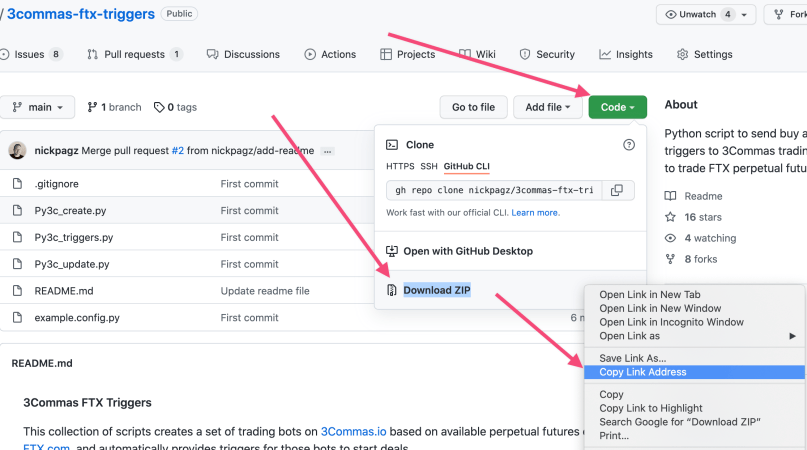Open the 3commas-ftx-triggers repository link
This screenshot has width=807, height=450.
coord(81,14)
